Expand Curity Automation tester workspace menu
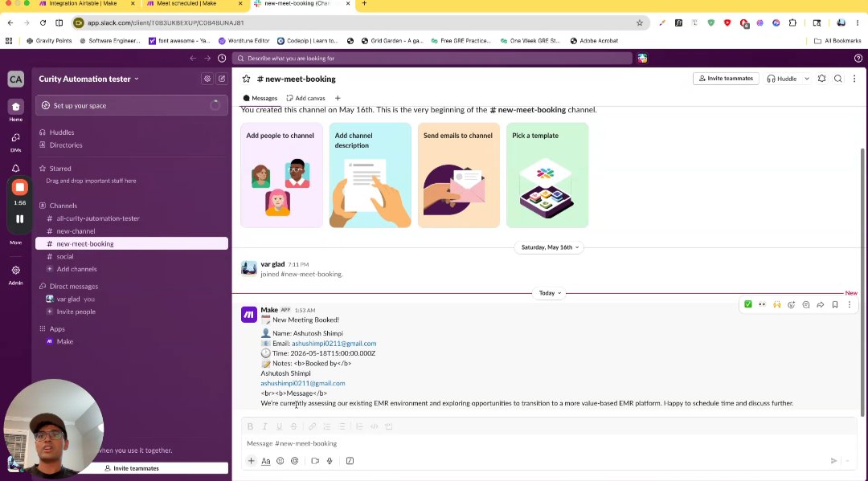 [x=88, y=79]
